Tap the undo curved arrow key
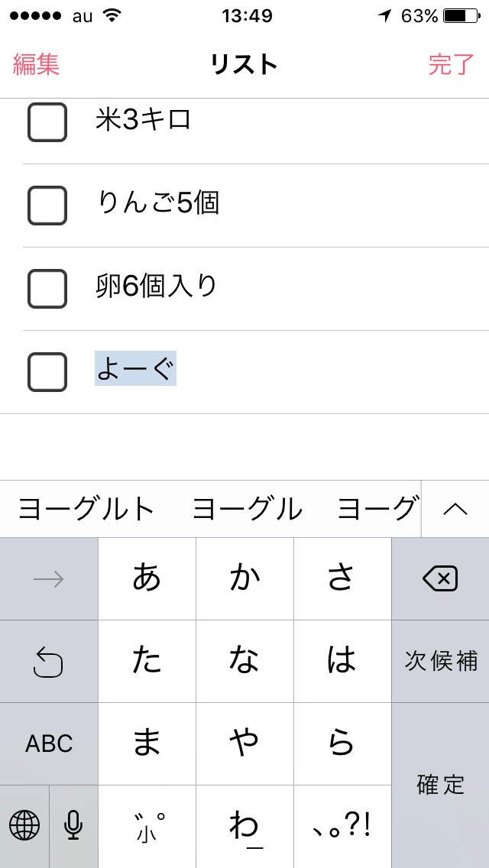 pos(49,662)
